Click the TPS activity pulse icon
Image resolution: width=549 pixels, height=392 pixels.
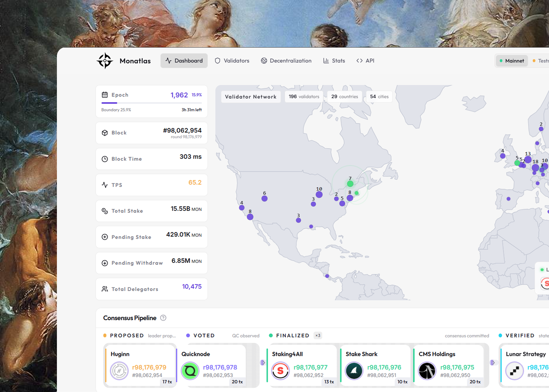[105, 185]
